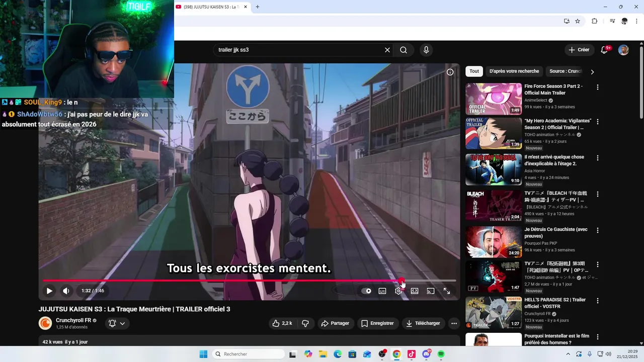The height and width of the screenshot is (362, 644).
Task: Toggle the autoplay switch in player
Action: 366,291
